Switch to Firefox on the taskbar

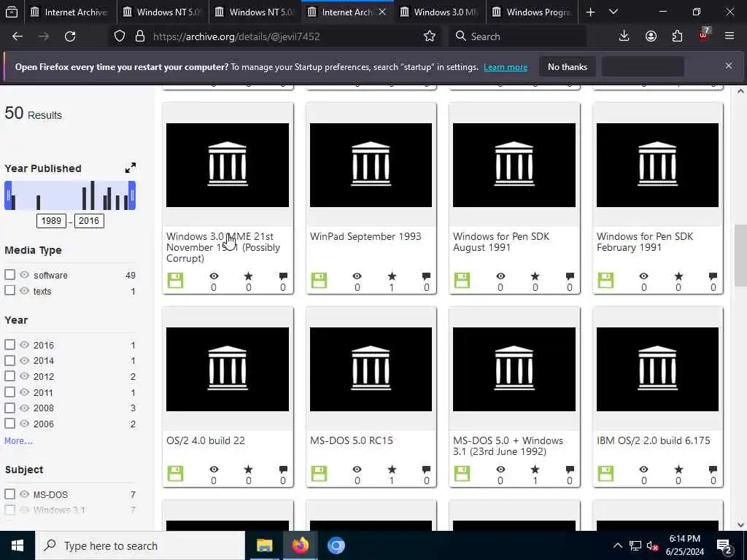(x=300, y=545)
